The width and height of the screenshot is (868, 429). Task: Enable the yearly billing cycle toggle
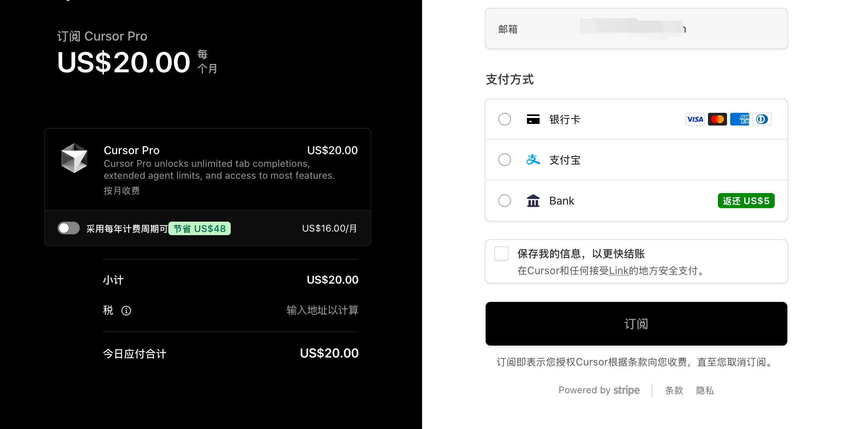coord(68,228)
